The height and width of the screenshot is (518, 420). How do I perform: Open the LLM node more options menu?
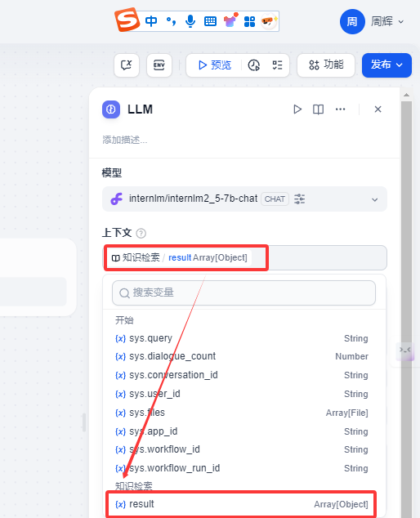340,109
